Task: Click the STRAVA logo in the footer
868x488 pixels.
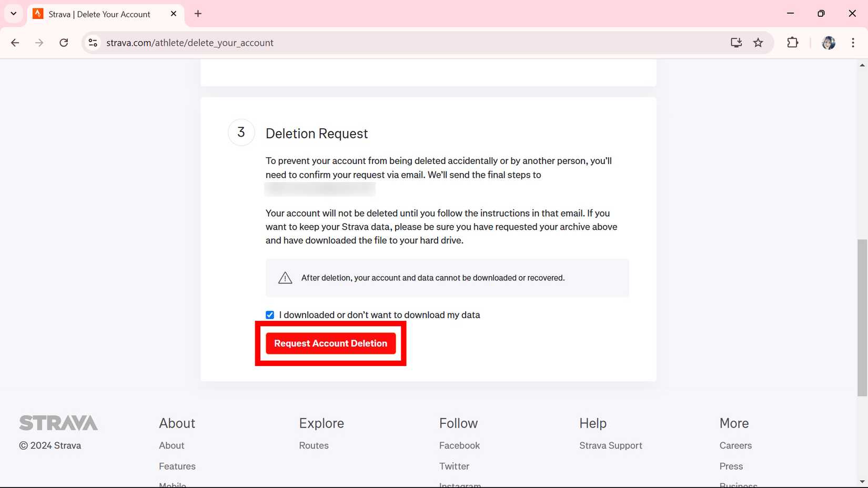Action: point(58,422)
